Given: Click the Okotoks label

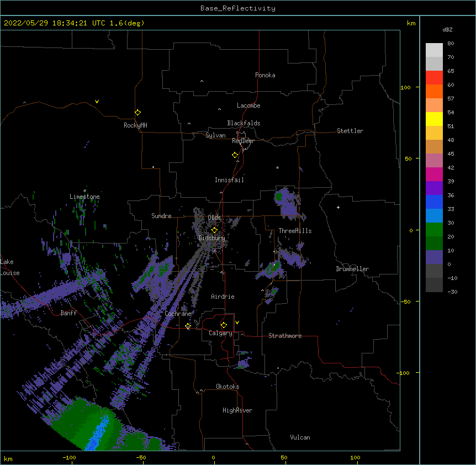Looking at the screenshot, I should click(228, 387).
